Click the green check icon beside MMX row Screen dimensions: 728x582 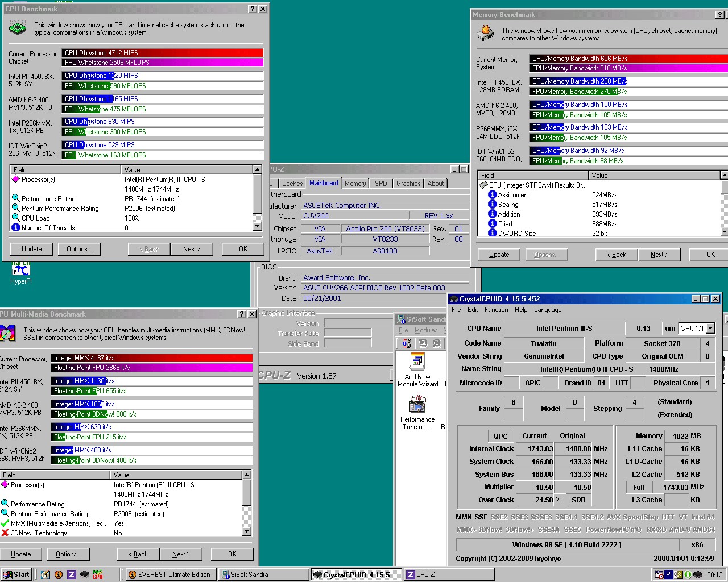click(5, 523)
